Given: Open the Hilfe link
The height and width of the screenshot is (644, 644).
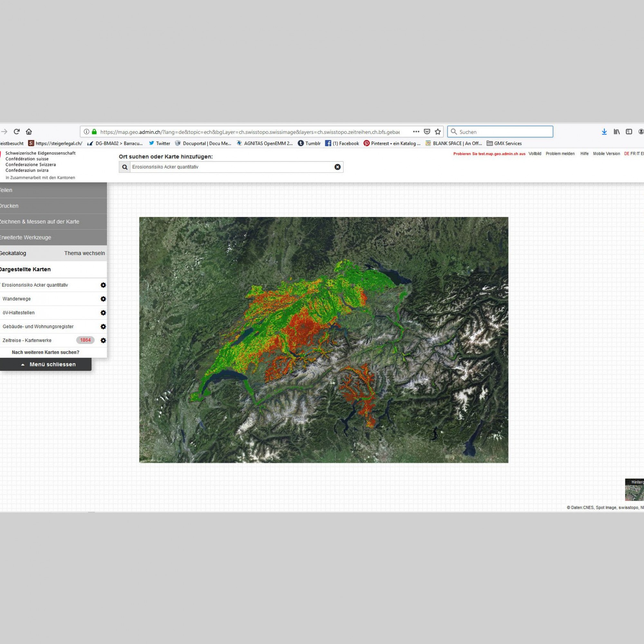Looking at the screenshot, I should point(584,154).
